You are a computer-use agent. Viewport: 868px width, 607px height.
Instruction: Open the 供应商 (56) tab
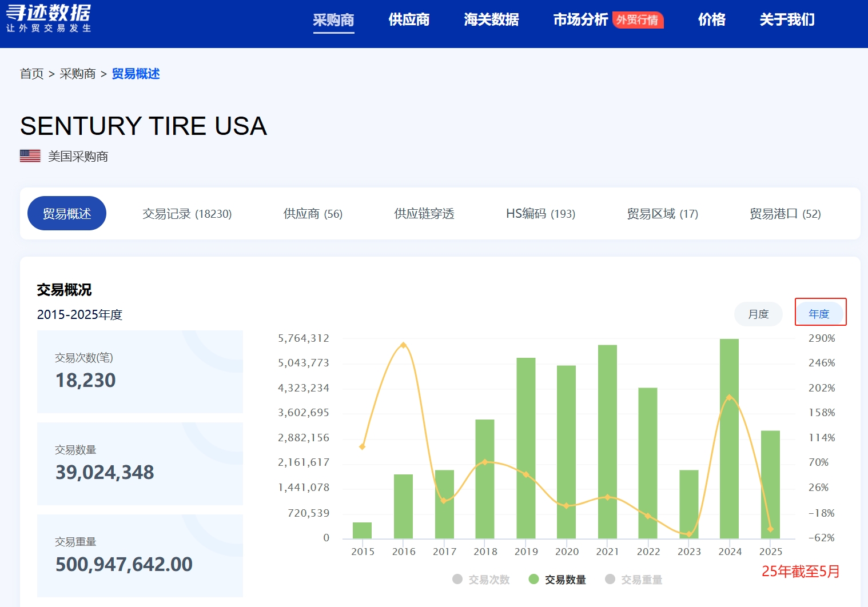click(x=313, y=214)
